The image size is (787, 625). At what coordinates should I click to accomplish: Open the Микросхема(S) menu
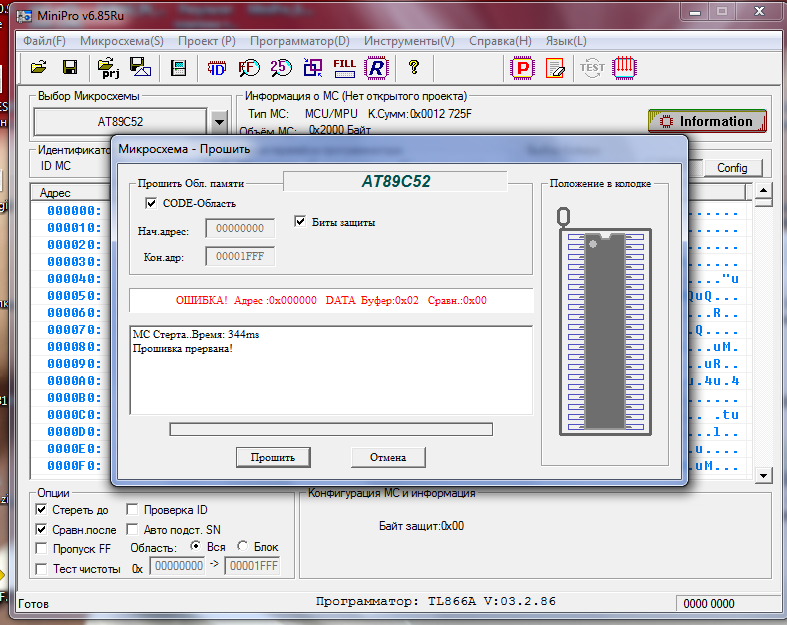point(121,41)
